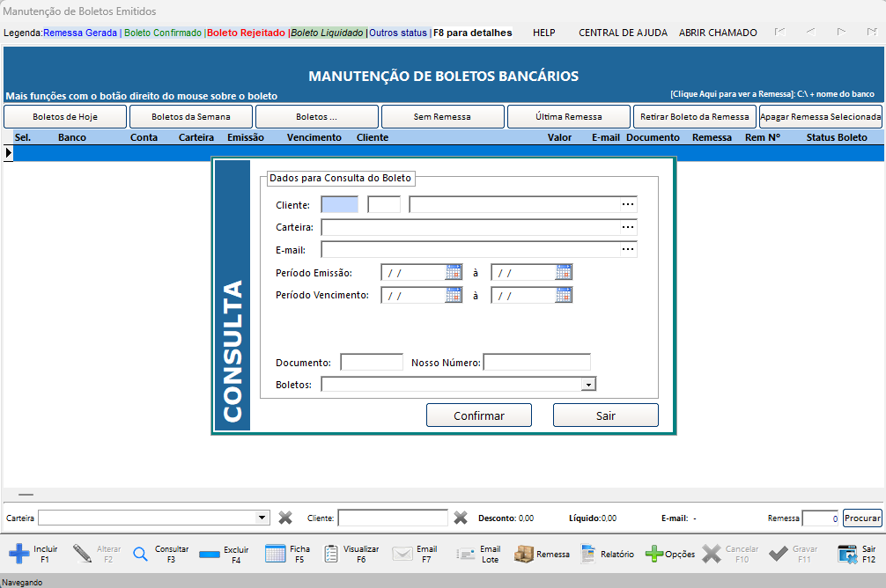
Task: Open Carteira lookup ellipsis button
Action: pos(628,227)
